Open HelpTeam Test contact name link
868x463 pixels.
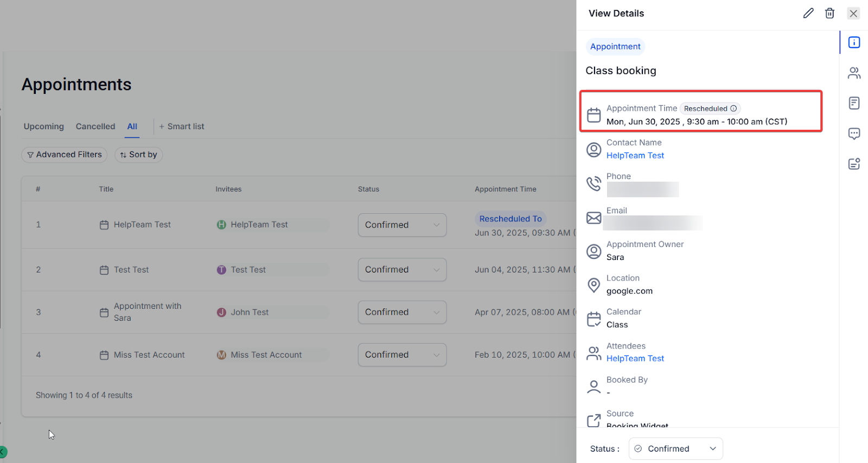coord(635,156)
